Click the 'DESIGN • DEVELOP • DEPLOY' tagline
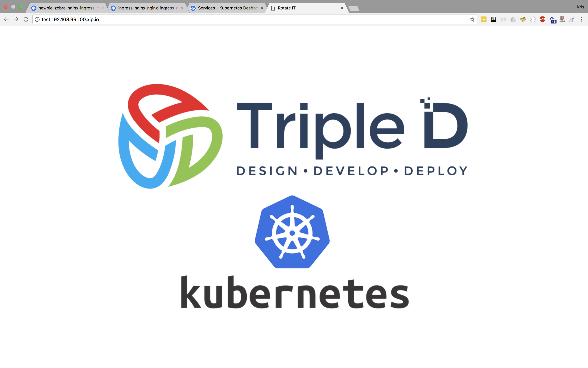 352,171
